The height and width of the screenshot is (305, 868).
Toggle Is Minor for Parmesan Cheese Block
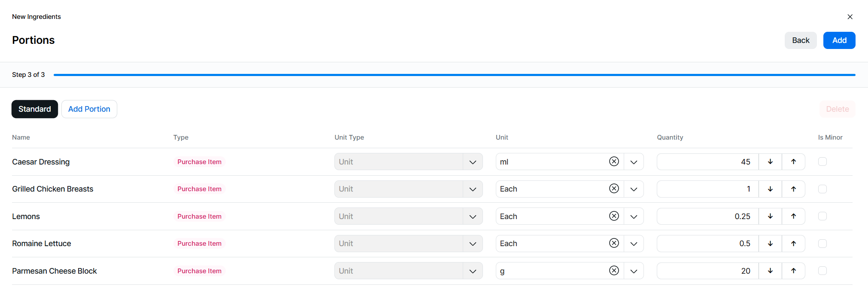tap(822, 271)
